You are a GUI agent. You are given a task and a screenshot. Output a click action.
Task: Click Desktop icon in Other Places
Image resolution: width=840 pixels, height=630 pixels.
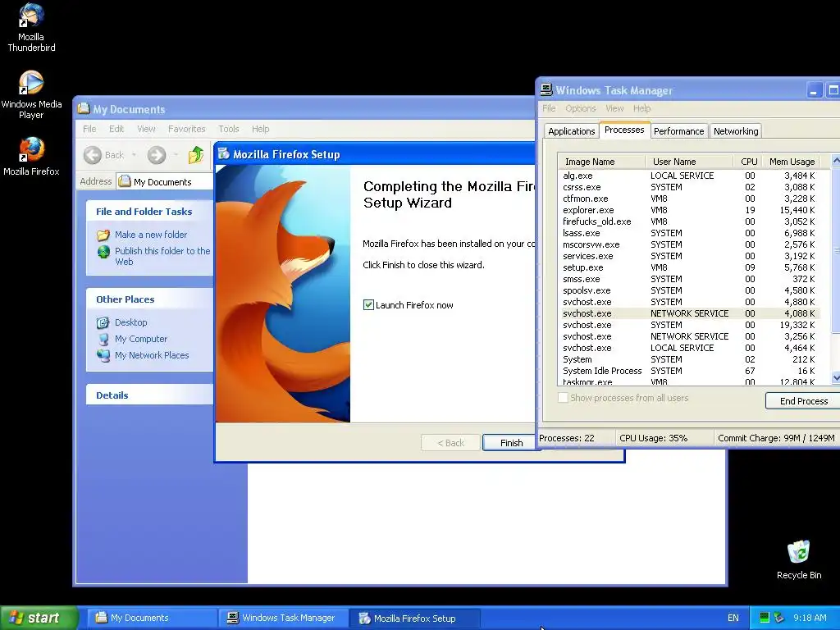[103, 322]
